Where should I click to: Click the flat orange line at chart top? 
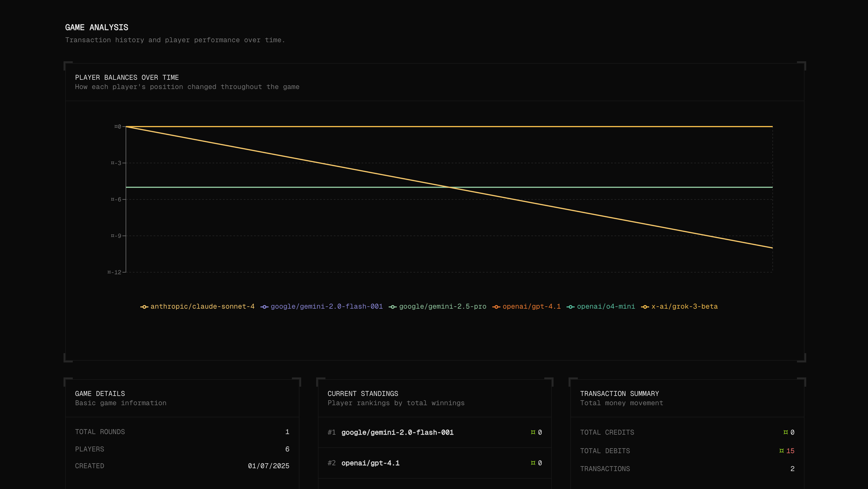click(x=449, y=127)
